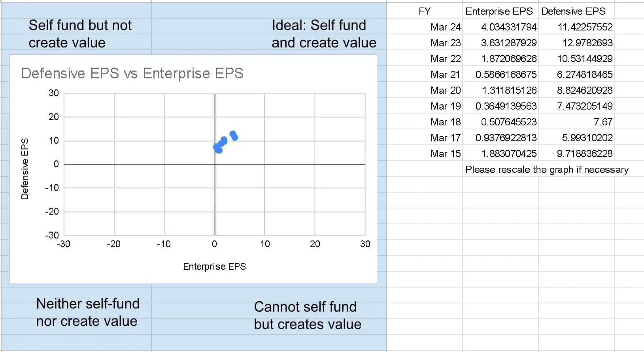Select cell containing 7.67

pos(576,122)
